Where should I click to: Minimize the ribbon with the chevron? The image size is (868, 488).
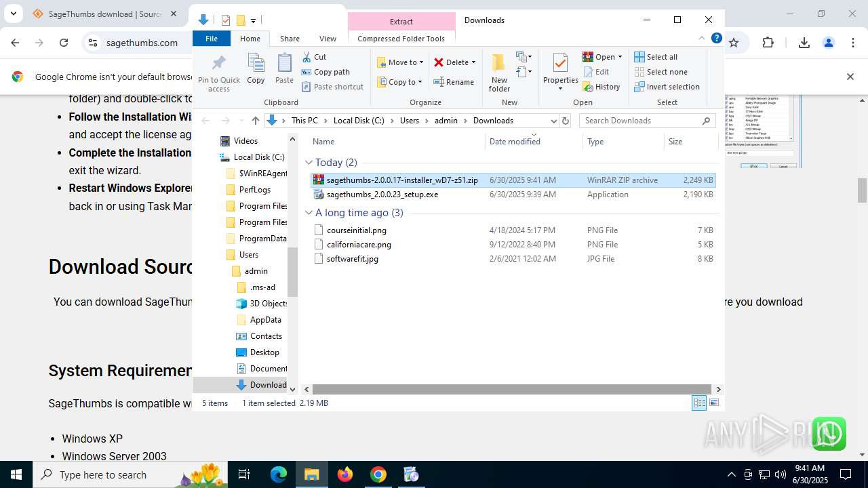(702, 39)
